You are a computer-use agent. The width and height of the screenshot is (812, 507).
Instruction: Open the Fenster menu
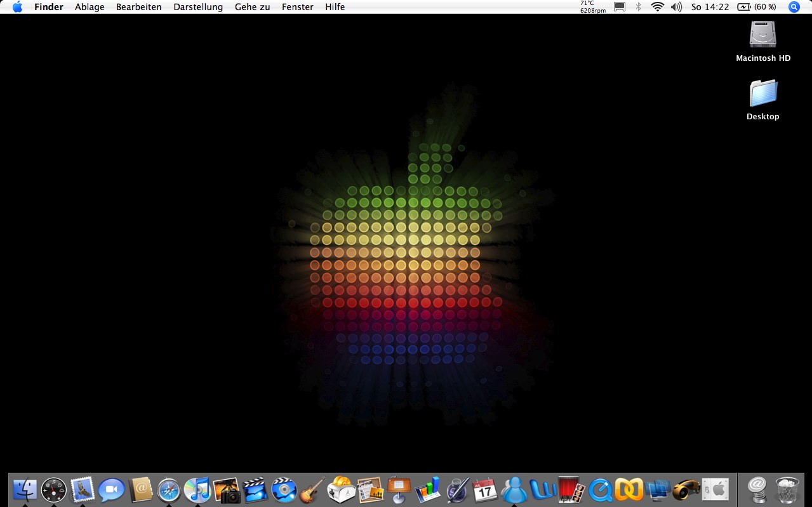point(298,7)
